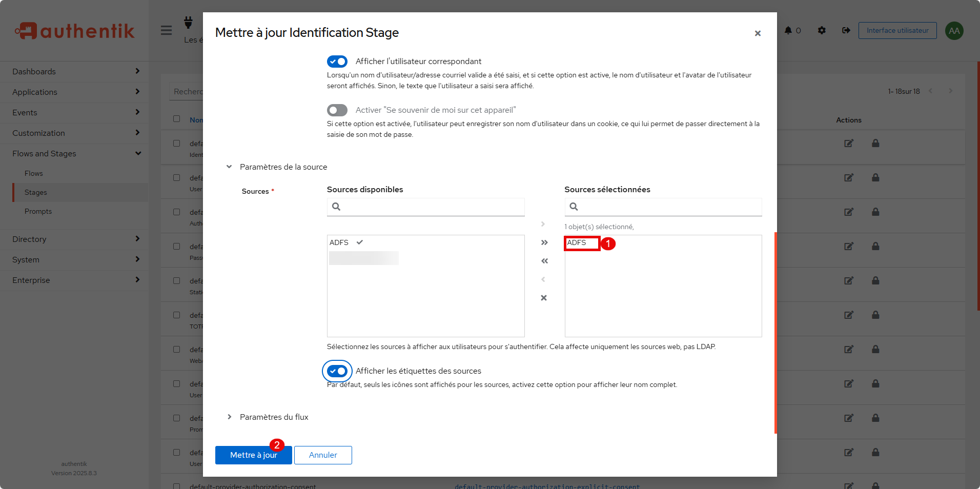Click the sign-out arrow icon in header
This screenshot has height=489, width=980.
coord(846,30)
